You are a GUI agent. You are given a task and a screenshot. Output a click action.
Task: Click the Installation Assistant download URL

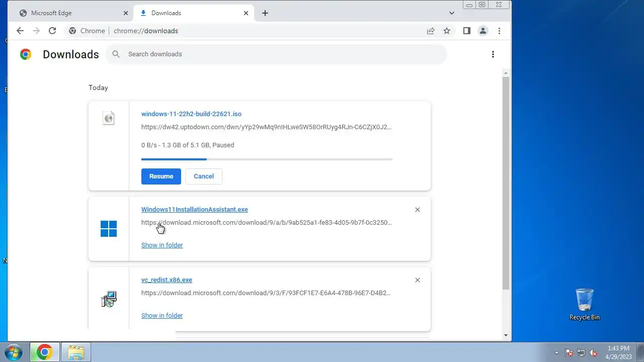coord(267,223)
